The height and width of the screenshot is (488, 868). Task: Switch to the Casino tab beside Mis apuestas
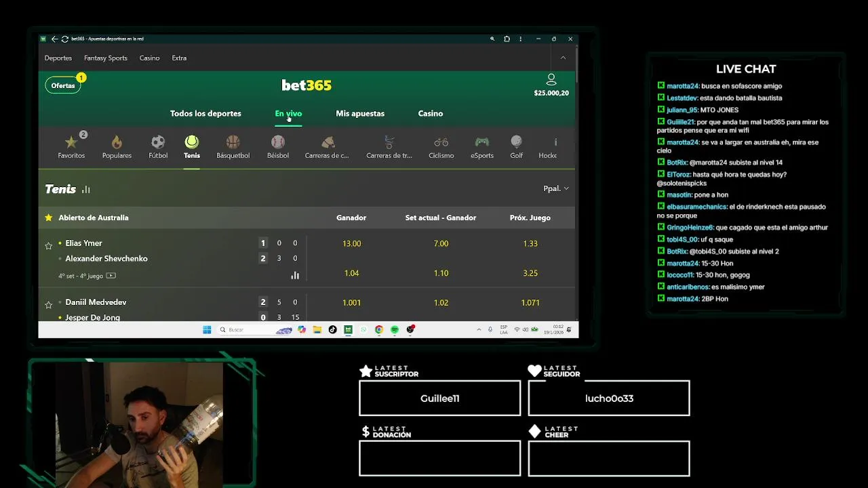[431, 113]
